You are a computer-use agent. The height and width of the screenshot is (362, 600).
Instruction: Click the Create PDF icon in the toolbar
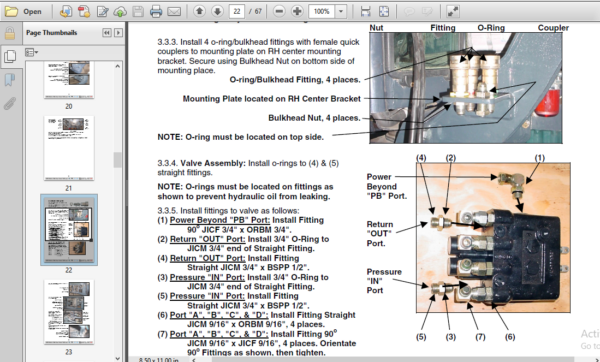point(84,11)
